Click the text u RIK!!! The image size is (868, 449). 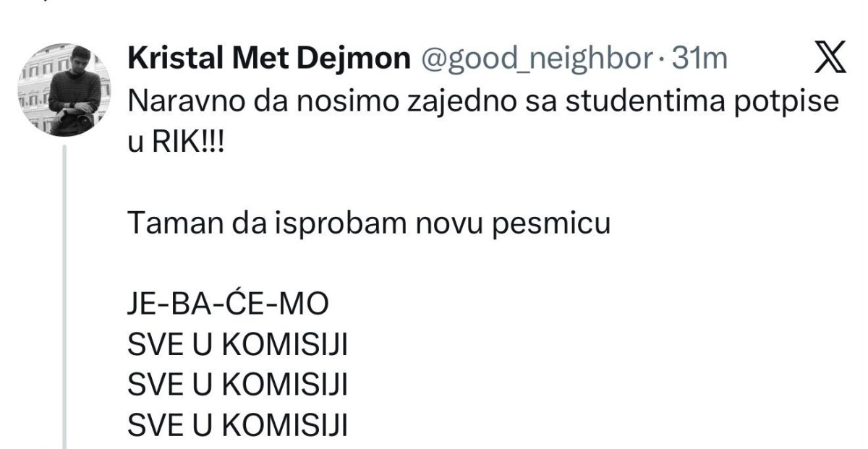tap(176, 140)
